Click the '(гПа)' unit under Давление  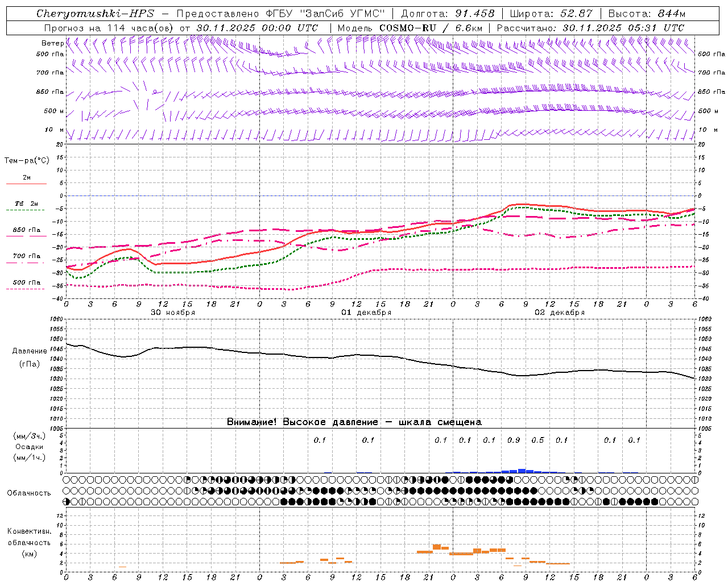pos(30,364)
